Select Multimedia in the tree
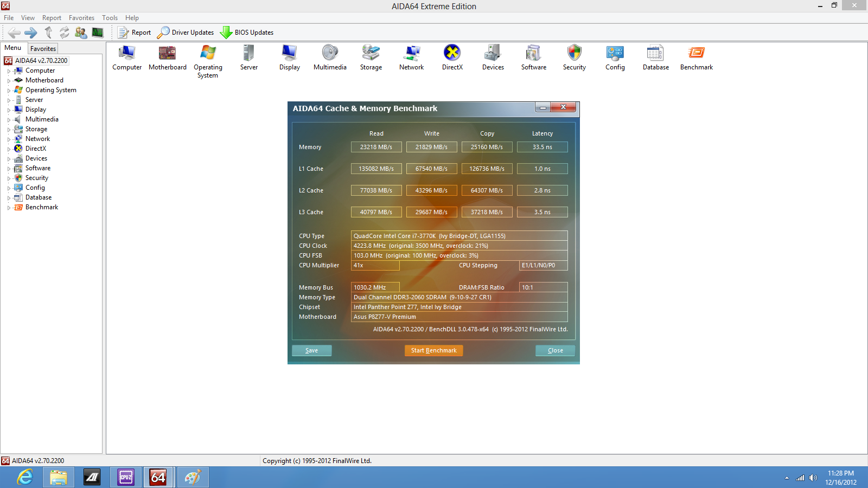The width and height of the screenshot is (868, 488). point(42,119)
